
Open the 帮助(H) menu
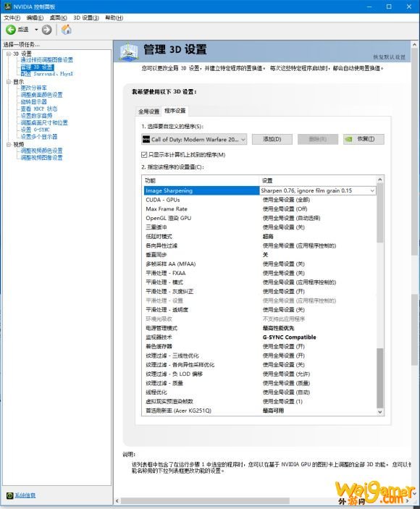point(114,17)
